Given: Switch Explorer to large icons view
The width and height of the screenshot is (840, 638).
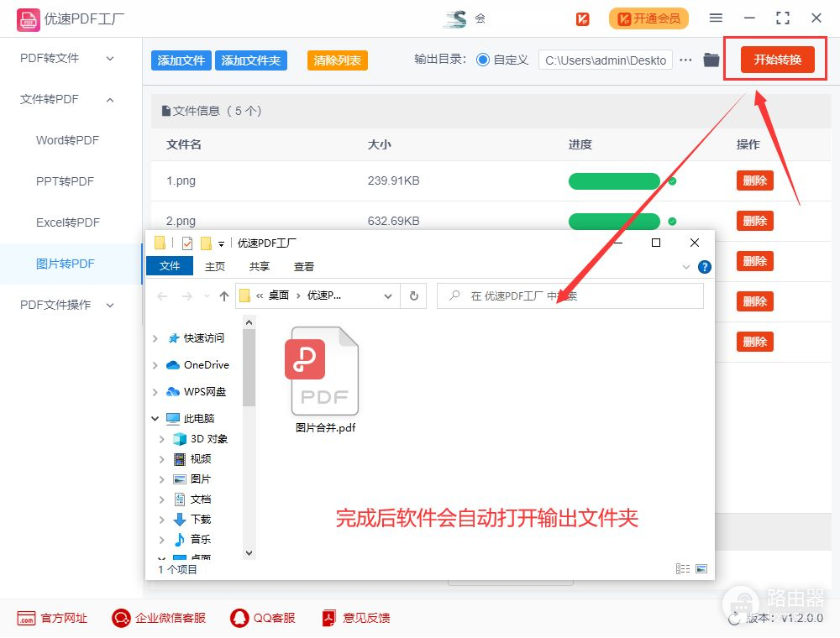Looking at the screenshot, I should [x=701, y=569].
